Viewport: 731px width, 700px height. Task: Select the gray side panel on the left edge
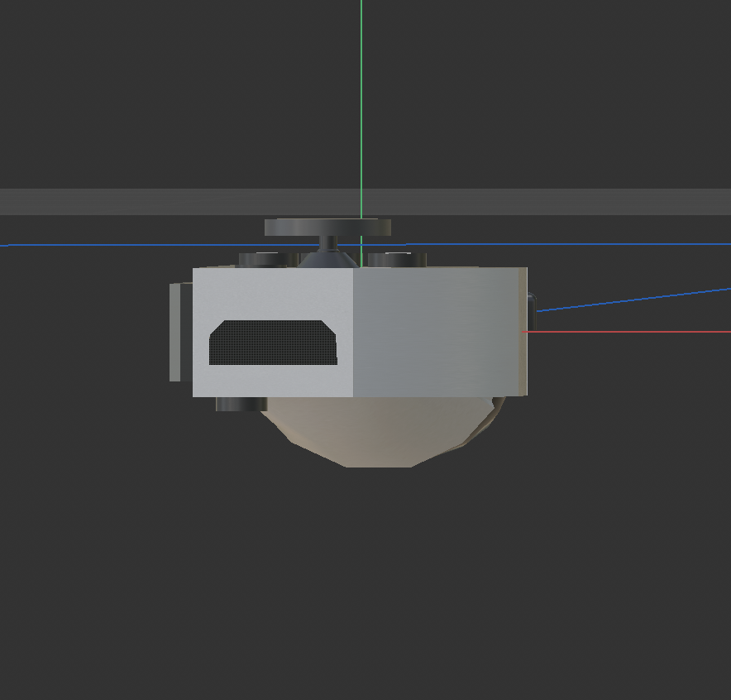tap(175, 331)
